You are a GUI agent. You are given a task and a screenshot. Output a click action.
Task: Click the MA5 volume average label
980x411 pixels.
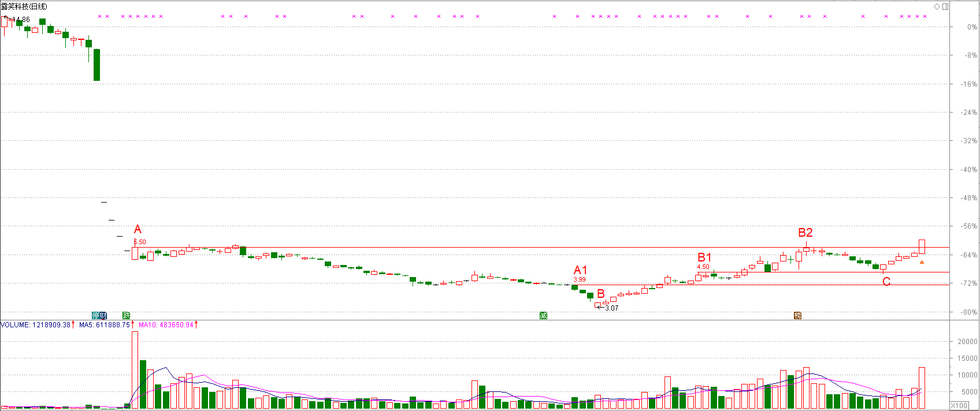(x=104, y=325)
